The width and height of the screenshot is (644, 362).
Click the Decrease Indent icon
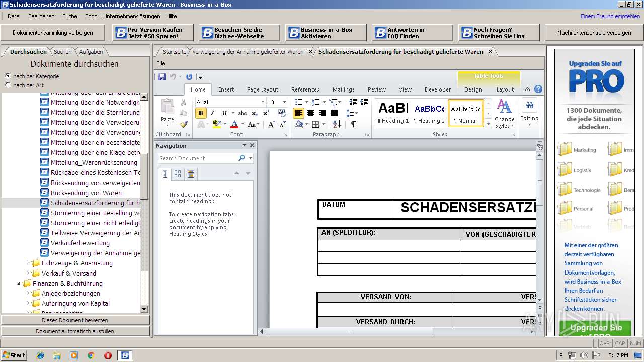point(353,102)
